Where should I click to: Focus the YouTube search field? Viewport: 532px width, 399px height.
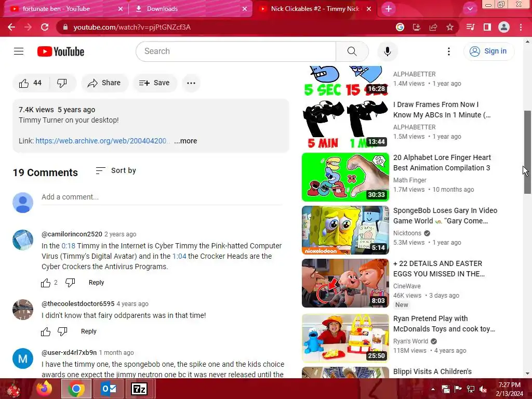pyautogui.click(x=236, y=51)
